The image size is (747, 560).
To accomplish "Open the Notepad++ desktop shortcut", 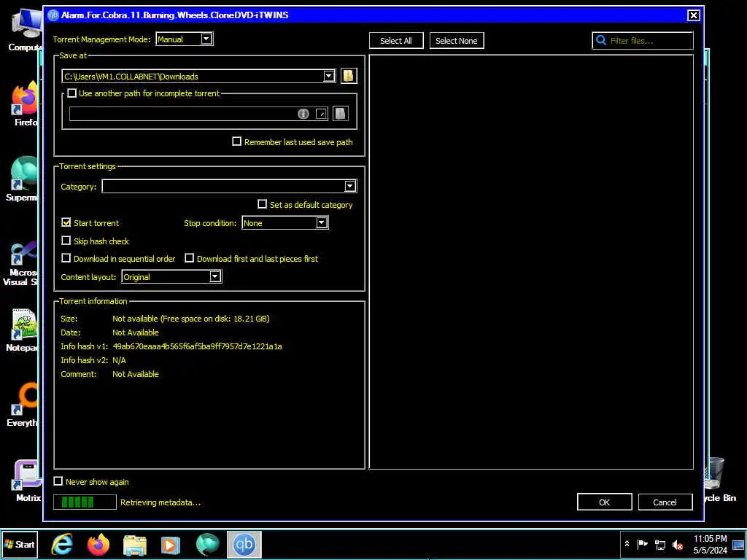I will (x=22, y=330).
